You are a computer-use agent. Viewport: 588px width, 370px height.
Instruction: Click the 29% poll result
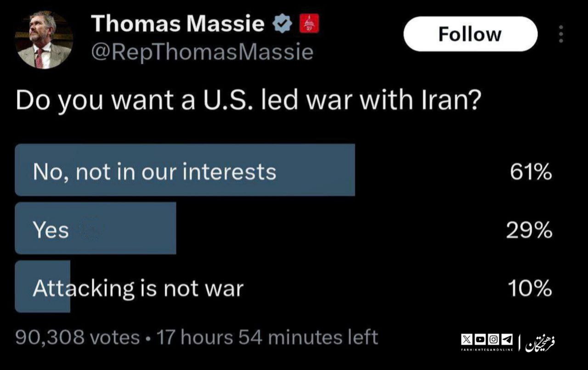[529, 230]
